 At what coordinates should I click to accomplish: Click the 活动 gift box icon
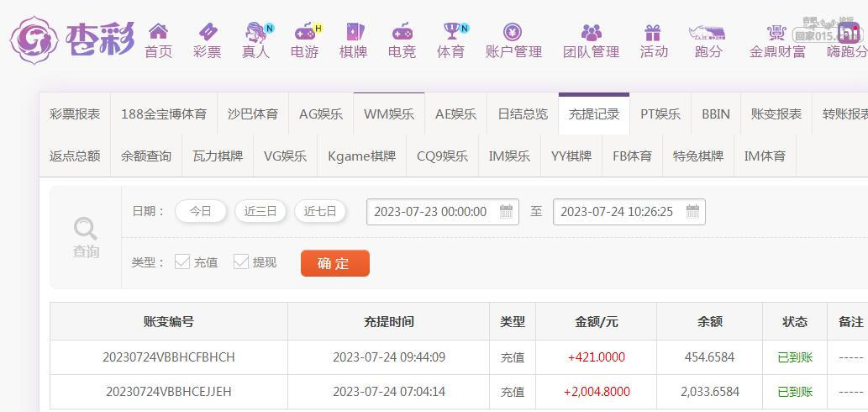point(653,32)
